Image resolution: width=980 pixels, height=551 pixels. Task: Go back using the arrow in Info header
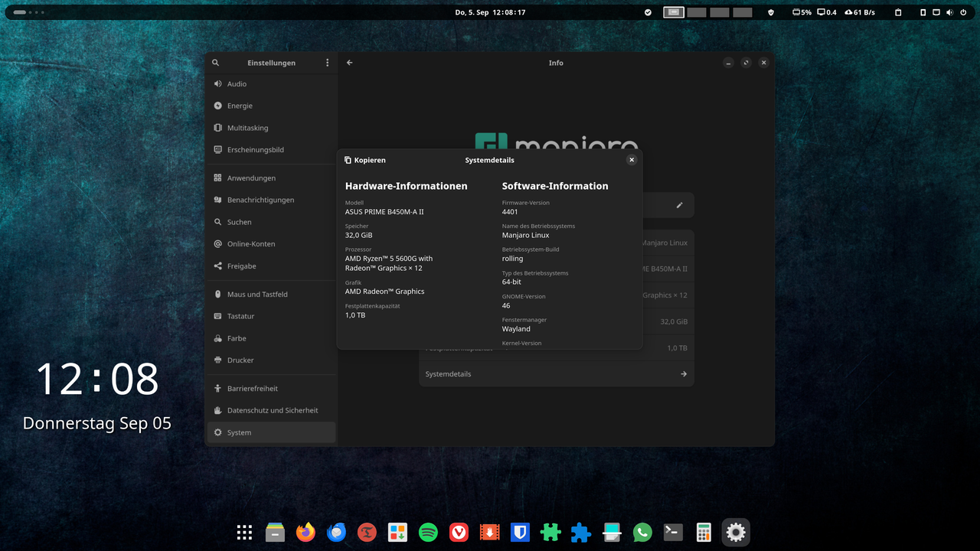[x=349, y=63]
